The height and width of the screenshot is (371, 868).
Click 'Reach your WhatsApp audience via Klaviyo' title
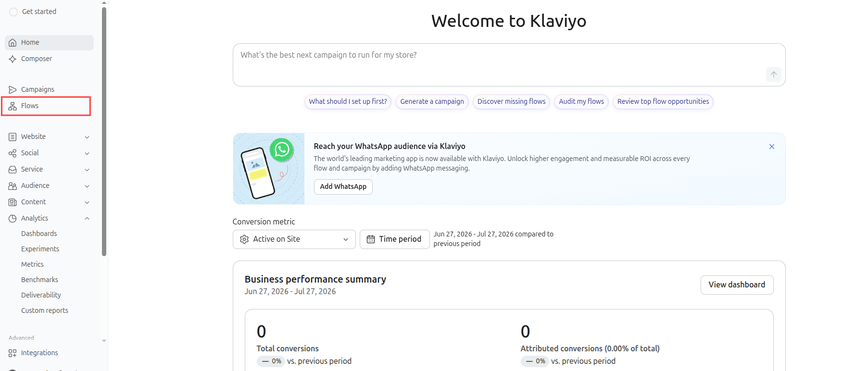point(390,146)
